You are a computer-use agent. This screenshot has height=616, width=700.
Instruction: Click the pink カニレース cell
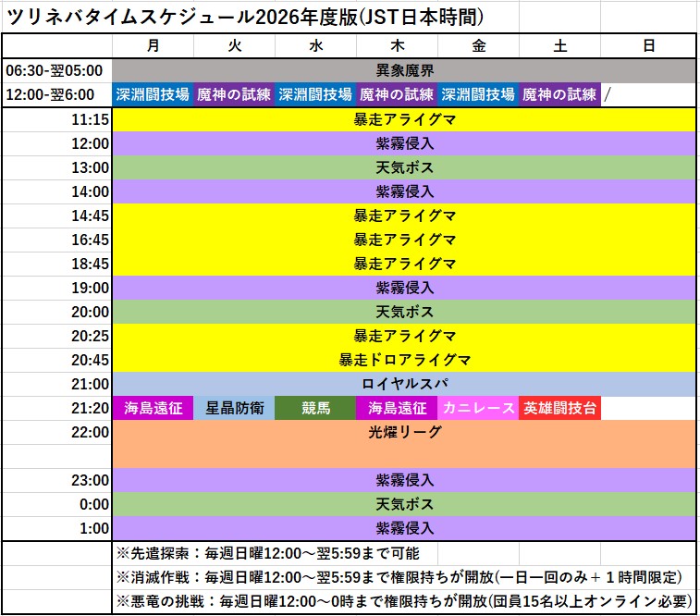click(478, 408)
